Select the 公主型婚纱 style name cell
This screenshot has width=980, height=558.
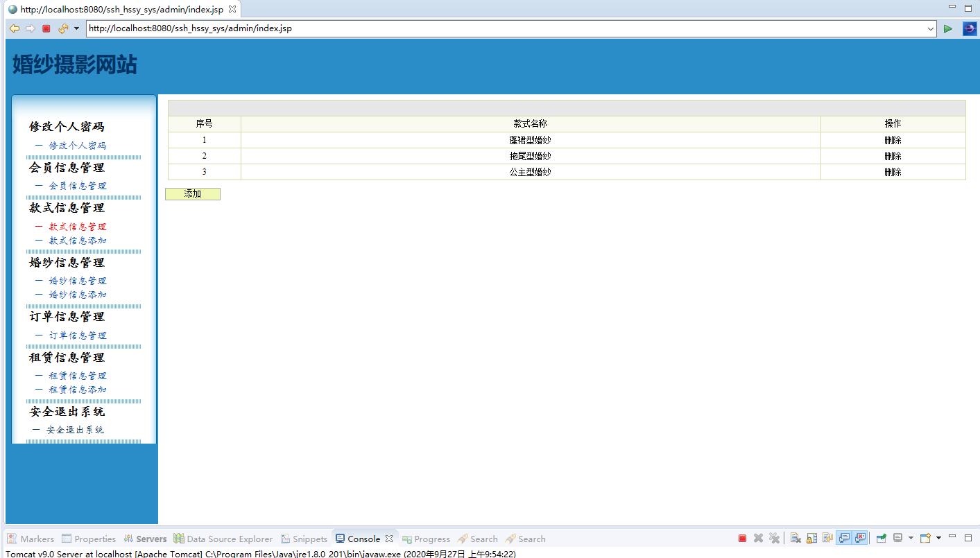(531, 172)
